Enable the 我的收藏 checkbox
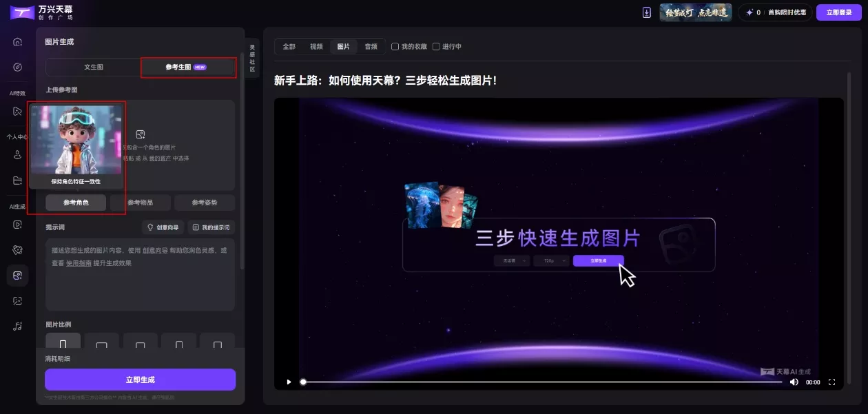 click(x=396, y=46)
